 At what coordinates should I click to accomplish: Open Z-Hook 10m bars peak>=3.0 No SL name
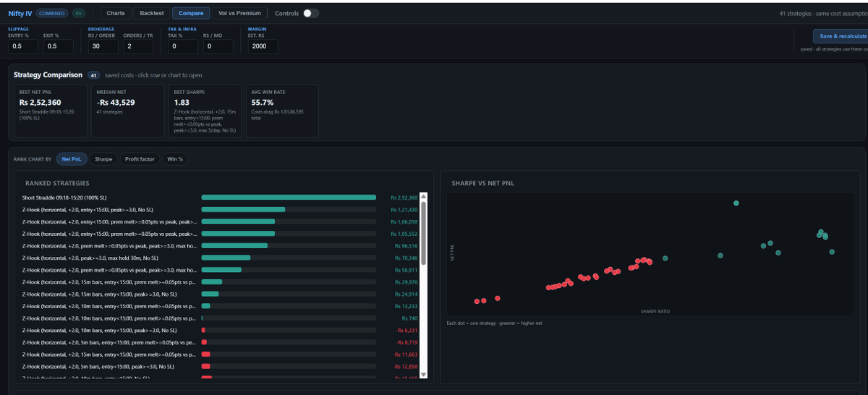click(x=100, y=331)
